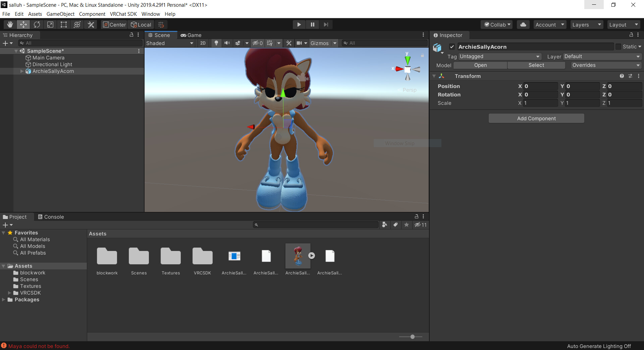Select ArchieSallyAcorn in the Hierarchy
644x350 pixels.
click(53, 71)
